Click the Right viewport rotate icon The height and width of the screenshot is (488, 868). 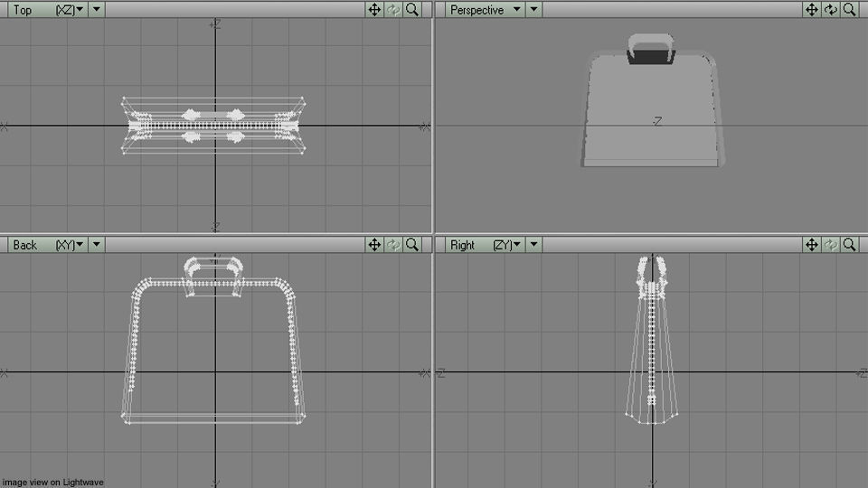[830, 245]
